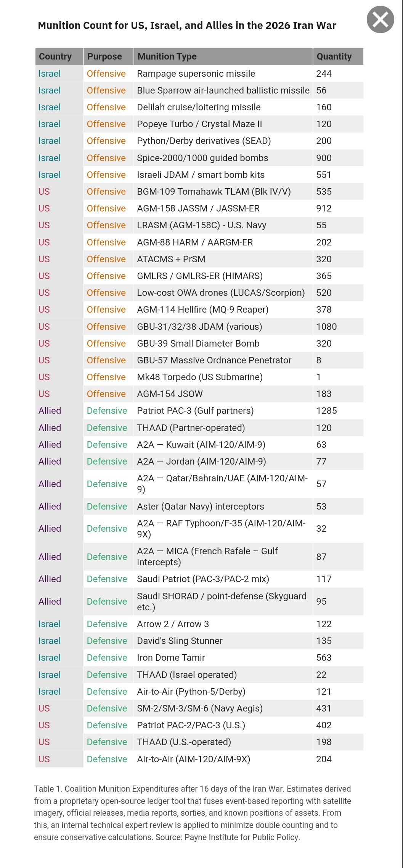Click the Purpose column header
Screen dimensions: 403x868
coord(104,56)
